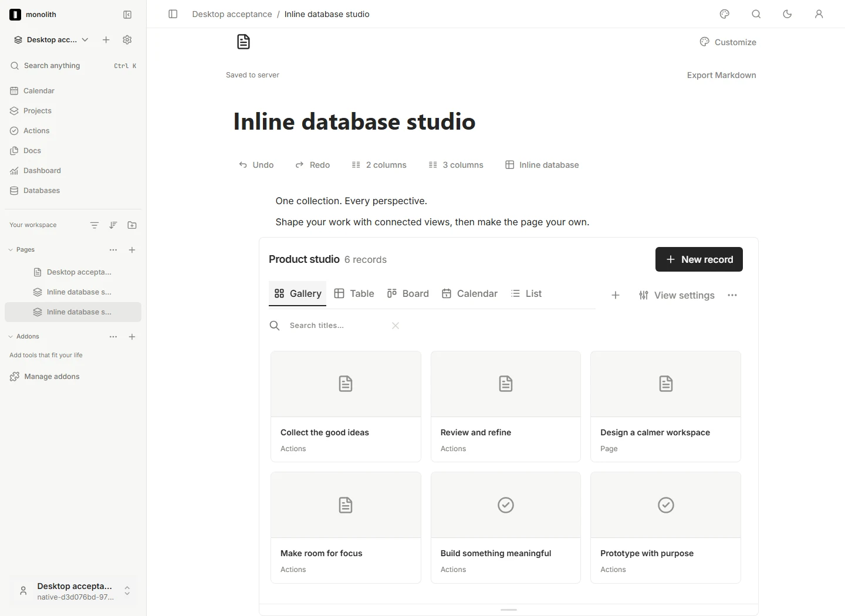Viewport: 845px width, 616px height.
Task: Open Customize page options
Action: pyautogui.click(x=728, y=42)
